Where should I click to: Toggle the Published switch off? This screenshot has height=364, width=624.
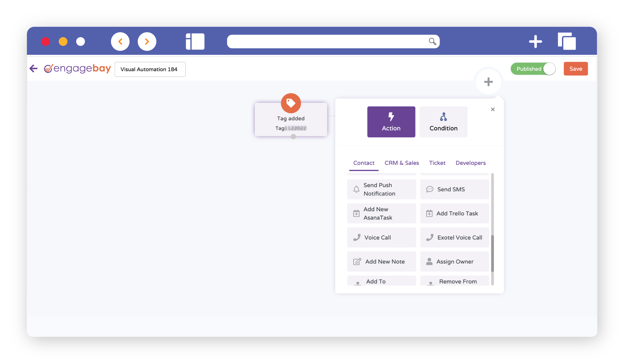tap(533, 69)
